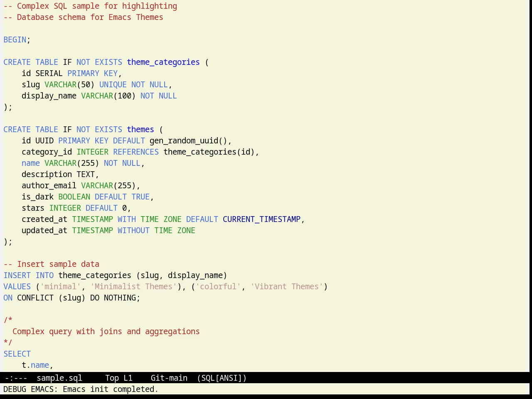Click the REFERENCES keyword

(136, 152)
